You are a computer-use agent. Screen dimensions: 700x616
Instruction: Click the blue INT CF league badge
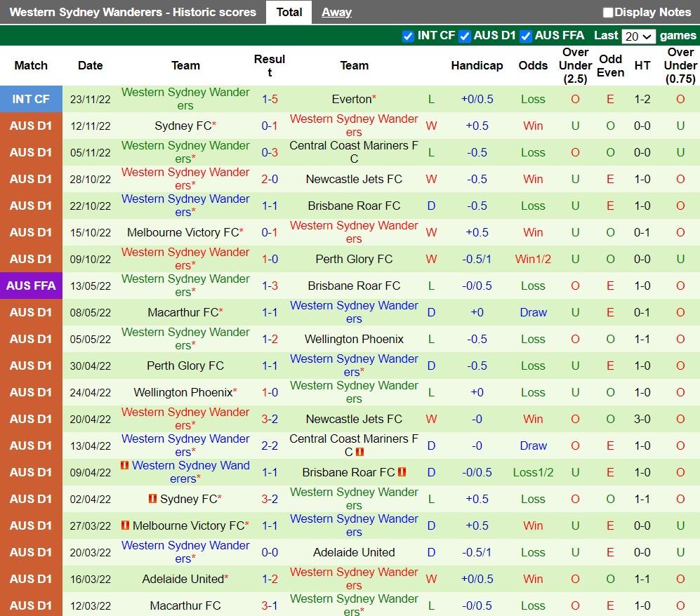(x=31, y=99)
